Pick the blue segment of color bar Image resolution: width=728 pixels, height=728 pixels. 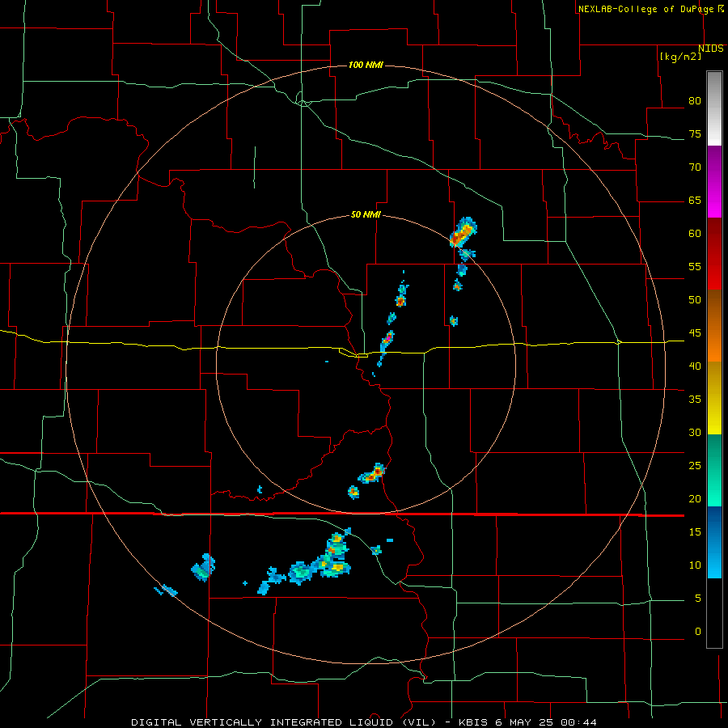point(714,542)
